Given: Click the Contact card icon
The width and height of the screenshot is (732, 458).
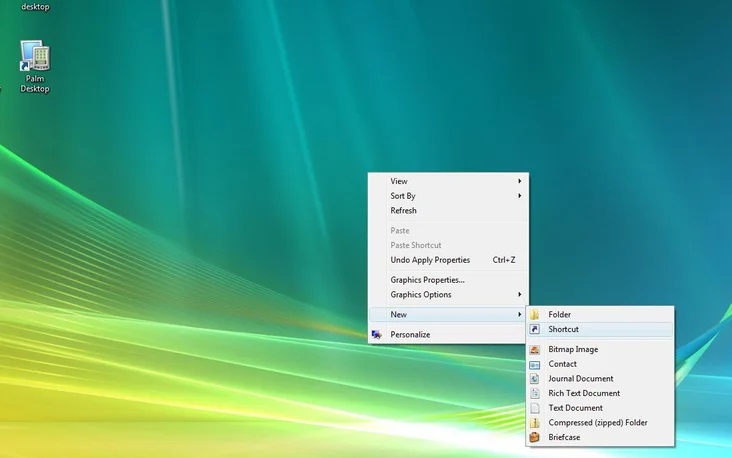Looking at the screenshot, I should click(535, 364).
